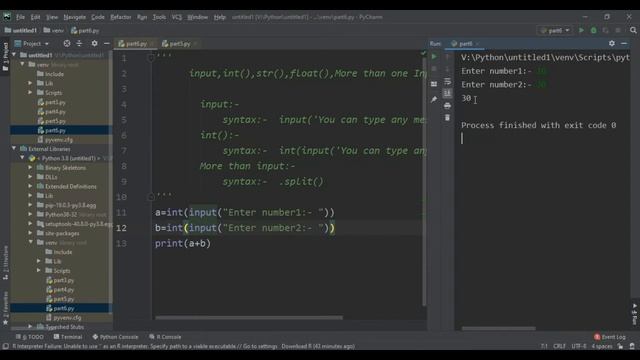Image resolution: width=640 pixels, height=360 pixels.
Task: Expand the DLLs node
Action: (30, 177)
